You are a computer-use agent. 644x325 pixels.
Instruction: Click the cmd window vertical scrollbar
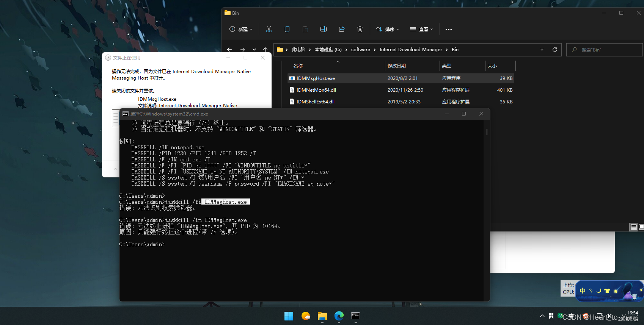pyautogui.click(x=487, y=132)
